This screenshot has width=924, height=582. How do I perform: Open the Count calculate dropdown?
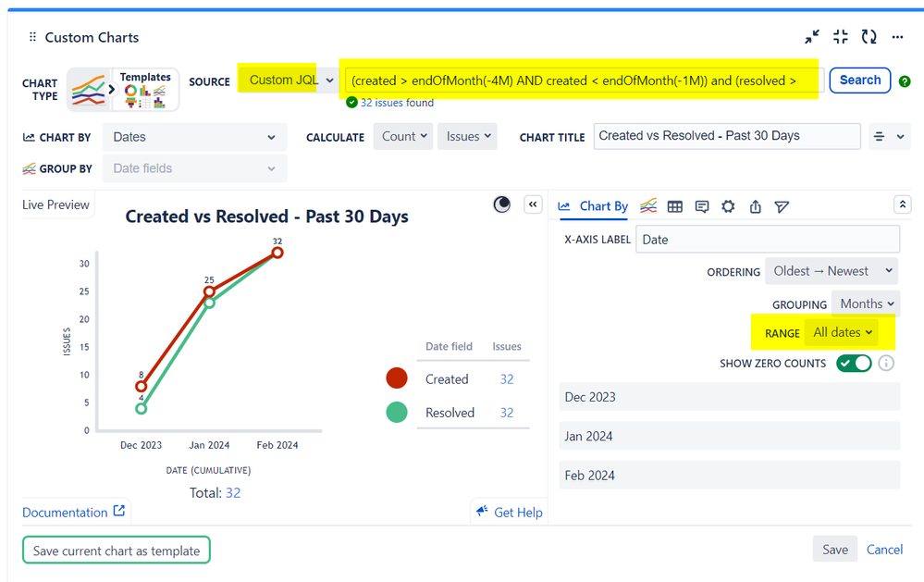403,137
